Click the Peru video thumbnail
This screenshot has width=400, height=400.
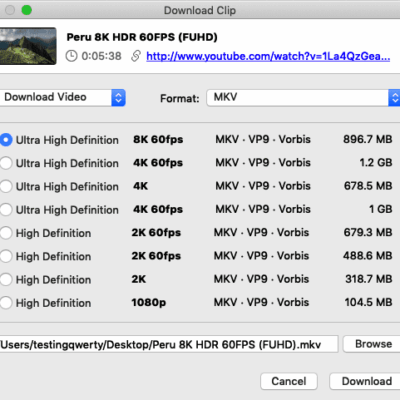(28, 46)
